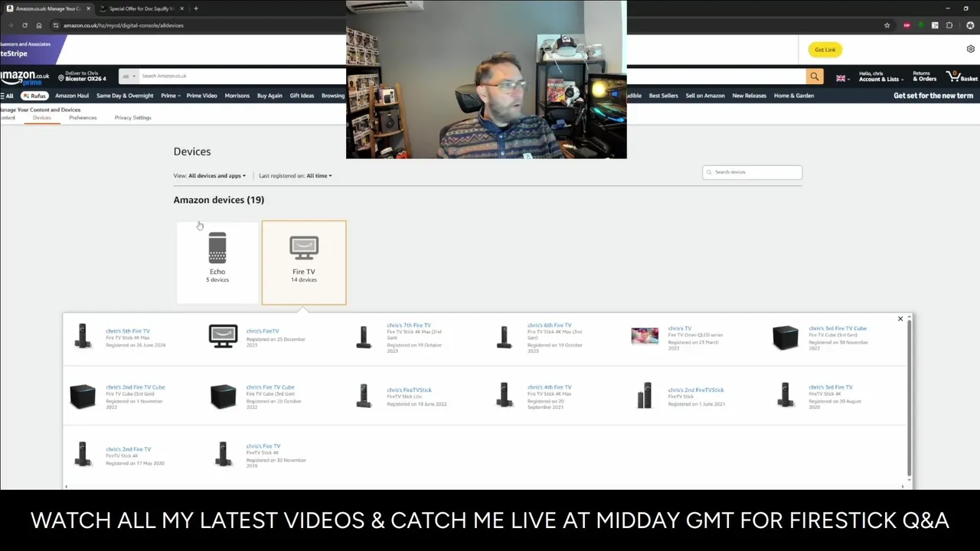The height and width of the screenshot is (551, 980).
Task: Click the chris's 2nd FireTVStick image
Action: point(645,396)
